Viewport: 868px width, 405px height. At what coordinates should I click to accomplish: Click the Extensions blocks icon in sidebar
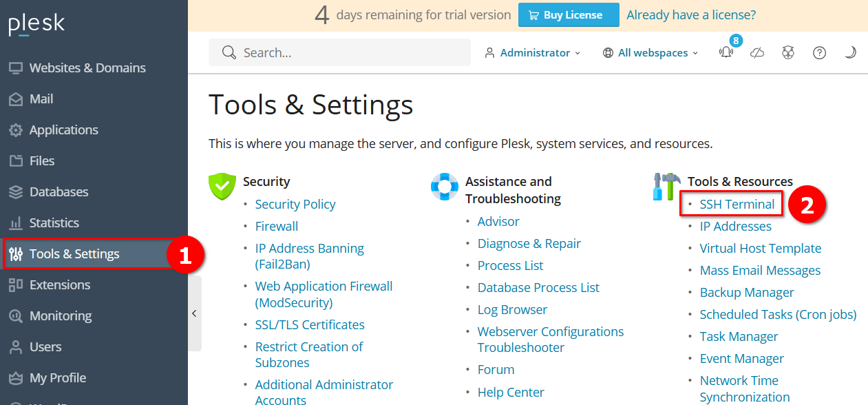click(x=16, y=284)
